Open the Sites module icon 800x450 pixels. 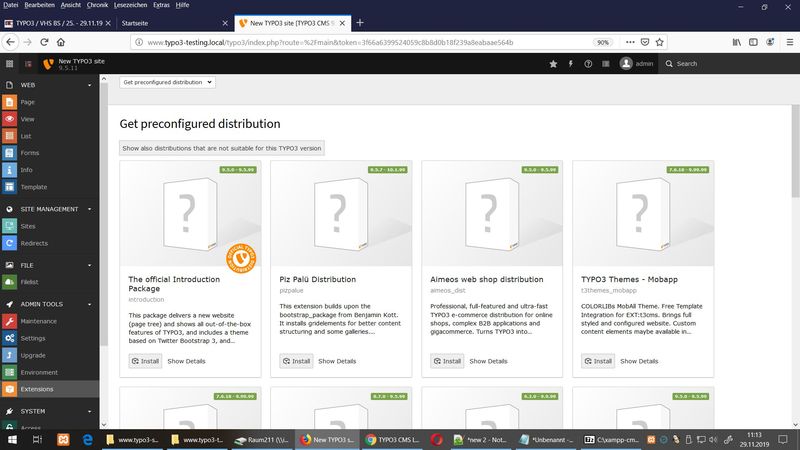click(x=9, y=226)
